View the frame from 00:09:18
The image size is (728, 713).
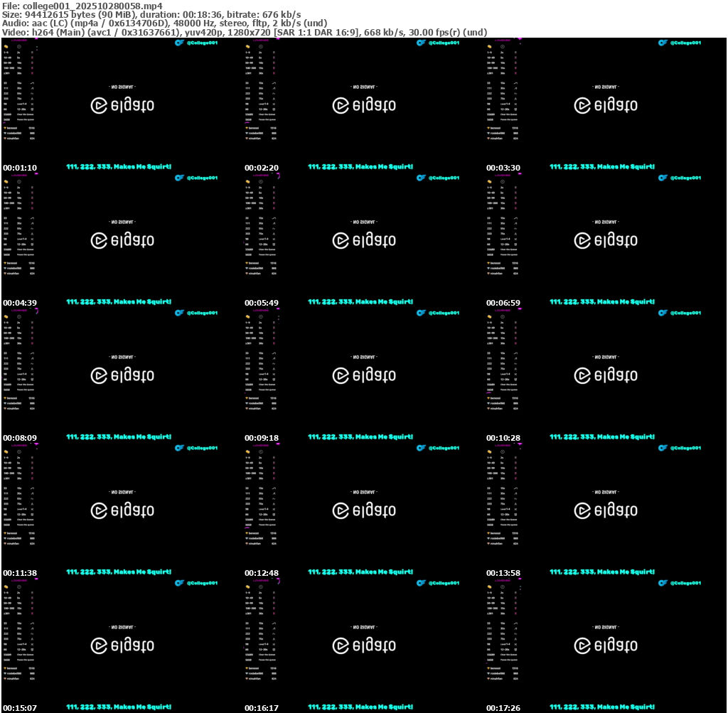click(x=364, y=375)
